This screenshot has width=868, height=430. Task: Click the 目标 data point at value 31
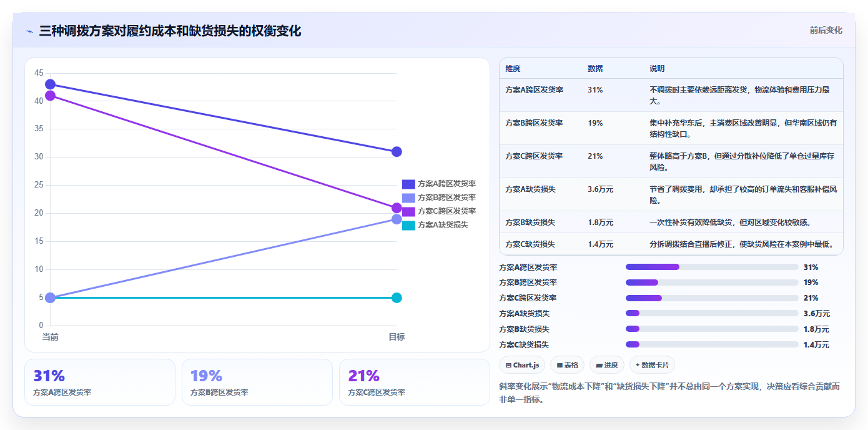pos(397,152)
